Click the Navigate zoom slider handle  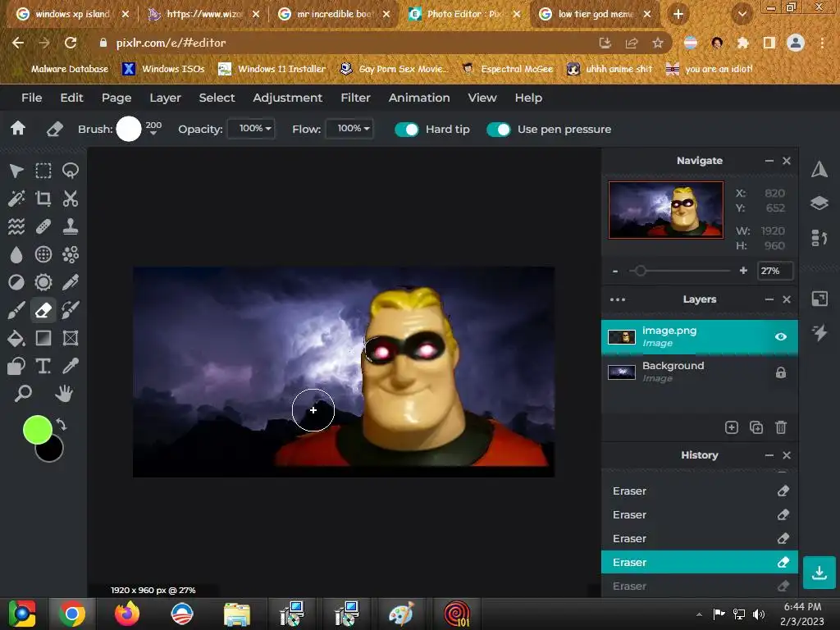click(640, 271)
